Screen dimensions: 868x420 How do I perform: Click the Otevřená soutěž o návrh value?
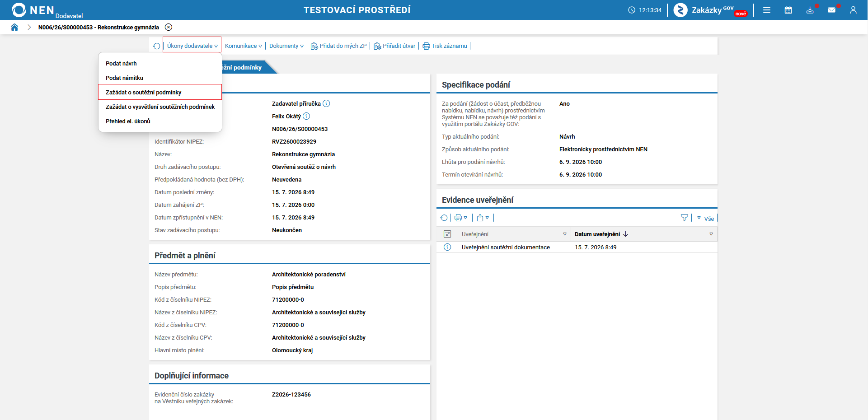pos(304,167)
